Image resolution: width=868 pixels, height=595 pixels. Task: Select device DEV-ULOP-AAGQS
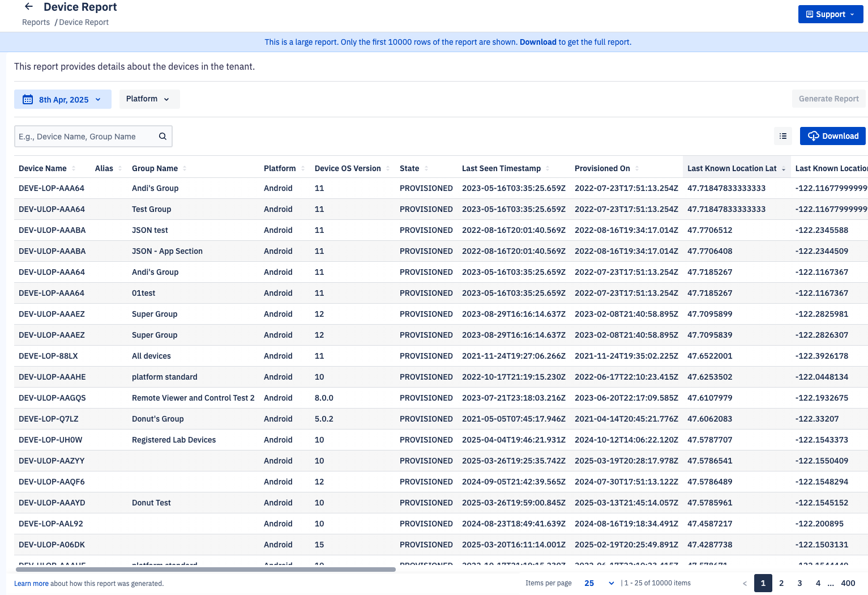[52, 398]
